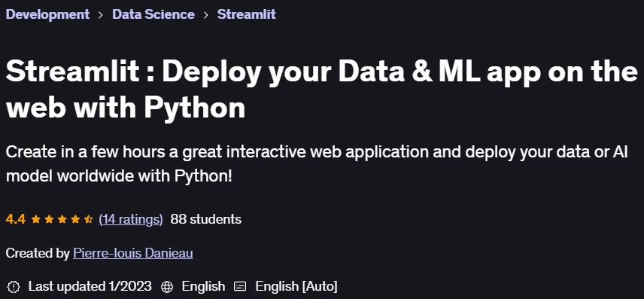Click the Last updated 1/2023 text
This screenshot has height=299, width=644.
point(90,286)
